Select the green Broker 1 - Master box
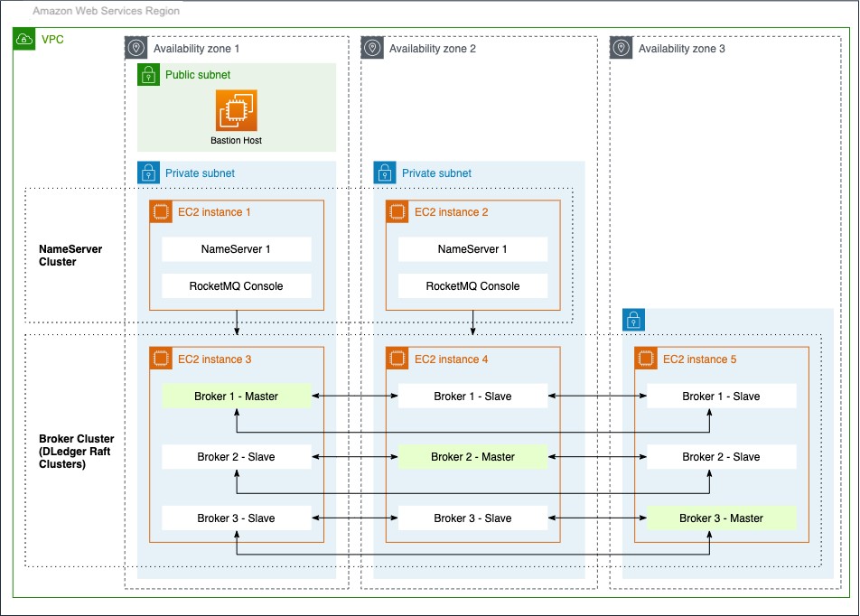Viewport: 860px width, 616px height. click(x=237, y=396)
